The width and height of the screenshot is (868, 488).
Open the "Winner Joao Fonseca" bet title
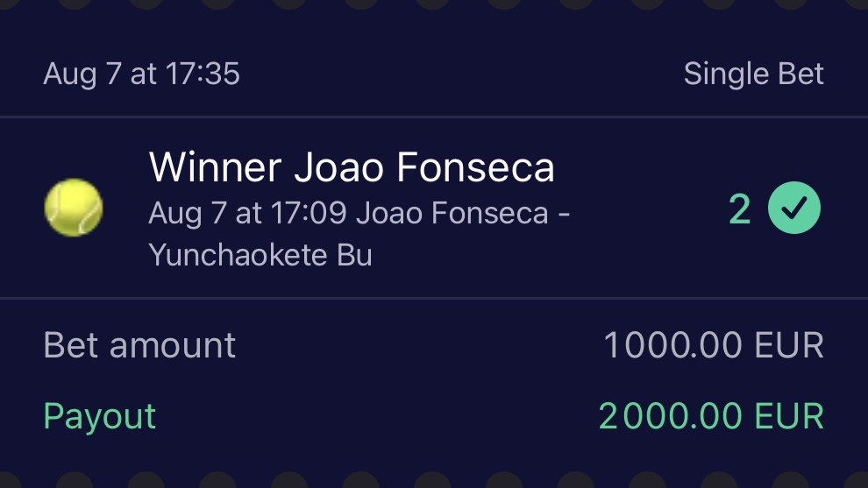(352, 167)
